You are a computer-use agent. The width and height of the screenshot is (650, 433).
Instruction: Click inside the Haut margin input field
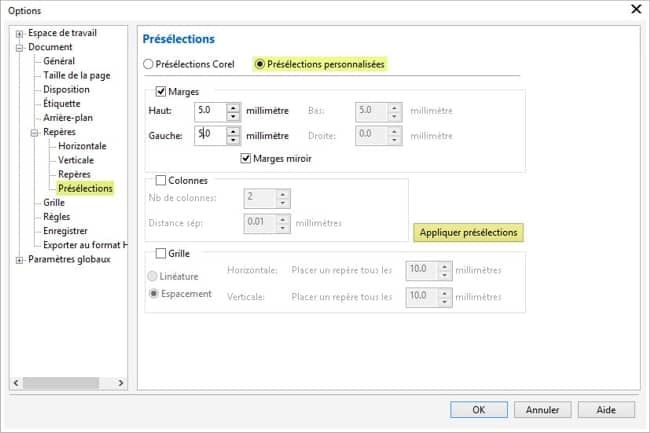coord(208,111)
